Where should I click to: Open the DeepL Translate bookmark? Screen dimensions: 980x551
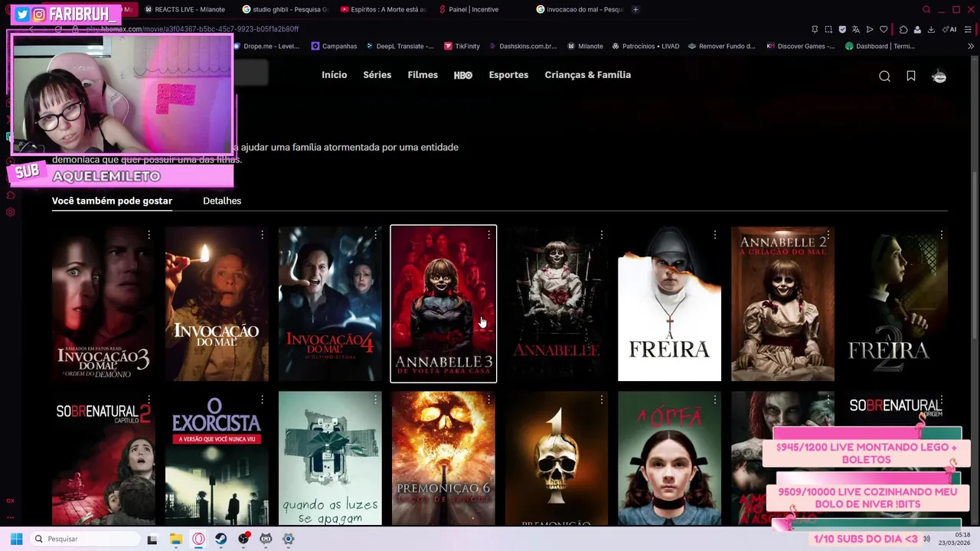(400, 46)
